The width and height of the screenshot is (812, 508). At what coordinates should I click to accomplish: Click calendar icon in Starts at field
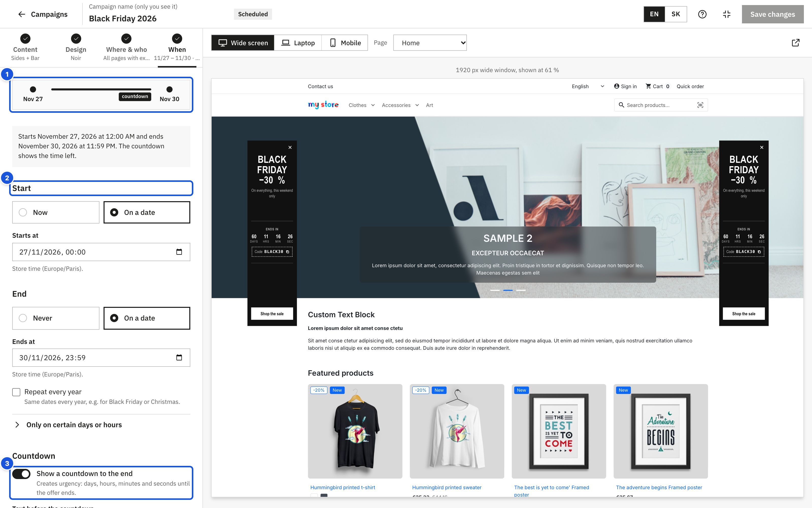coord(179,252)
